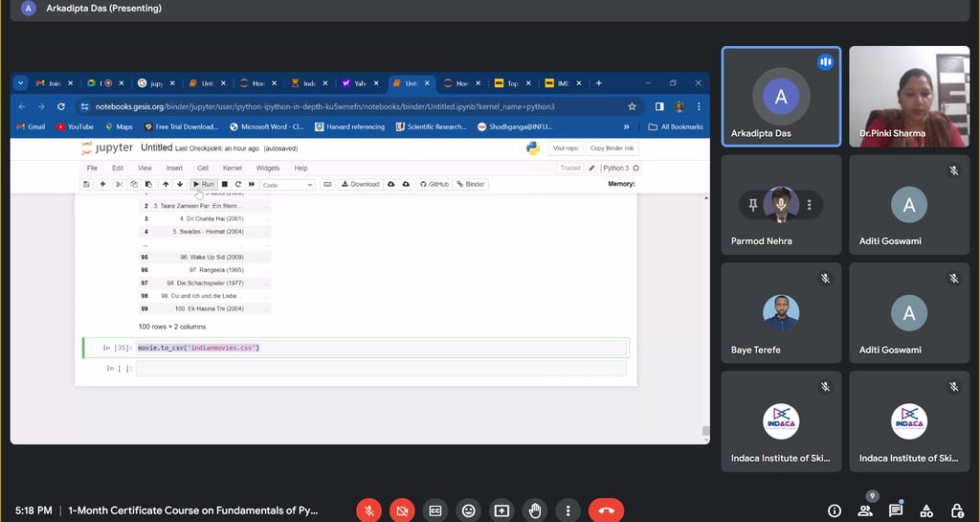Open the Insert menu in Jupyter

174,169
